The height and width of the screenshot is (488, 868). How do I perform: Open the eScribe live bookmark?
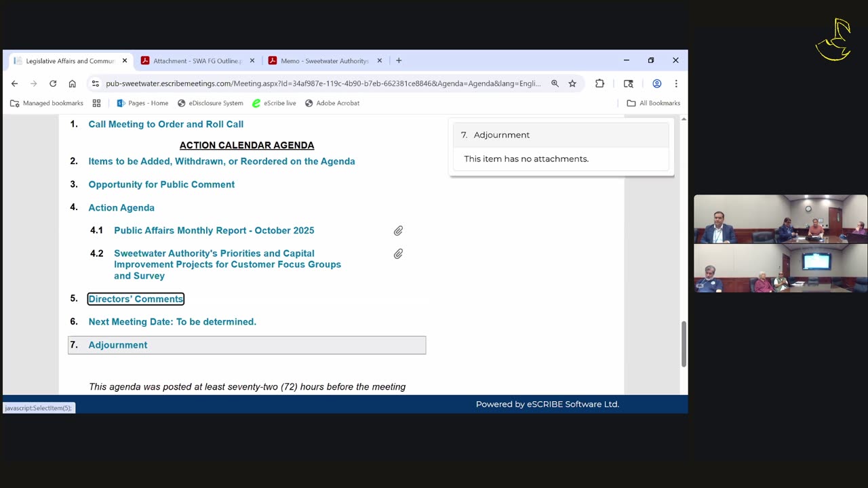(274, 103)
